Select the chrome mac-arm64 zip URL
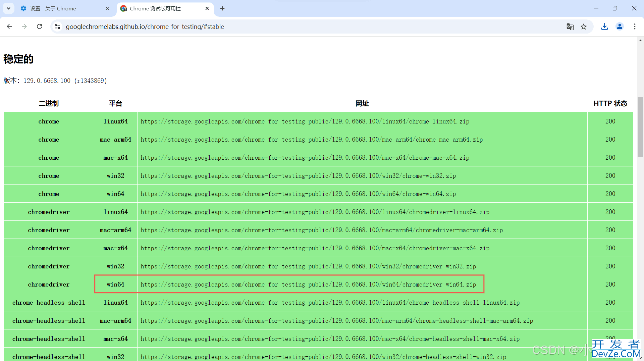Image resolution: width=644 pixels, height=361 pixels. click(312, 140)
